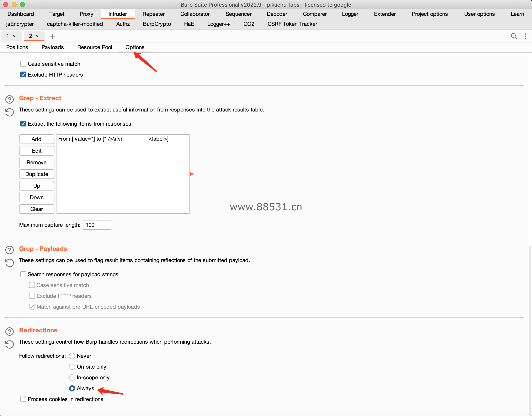532x416 pixels.
Task: Restore defaults for Redirections section
Action: point(10,344)
